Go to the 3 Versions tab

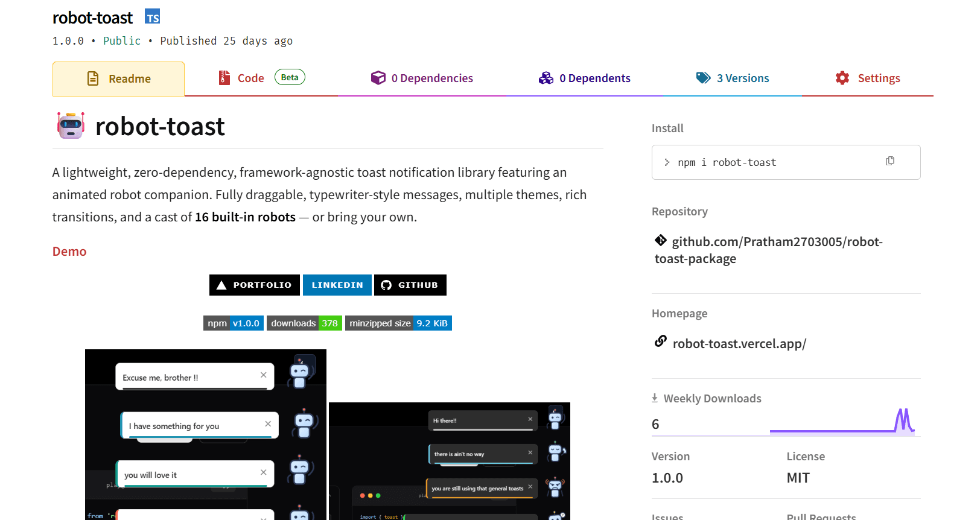[733, 78]
